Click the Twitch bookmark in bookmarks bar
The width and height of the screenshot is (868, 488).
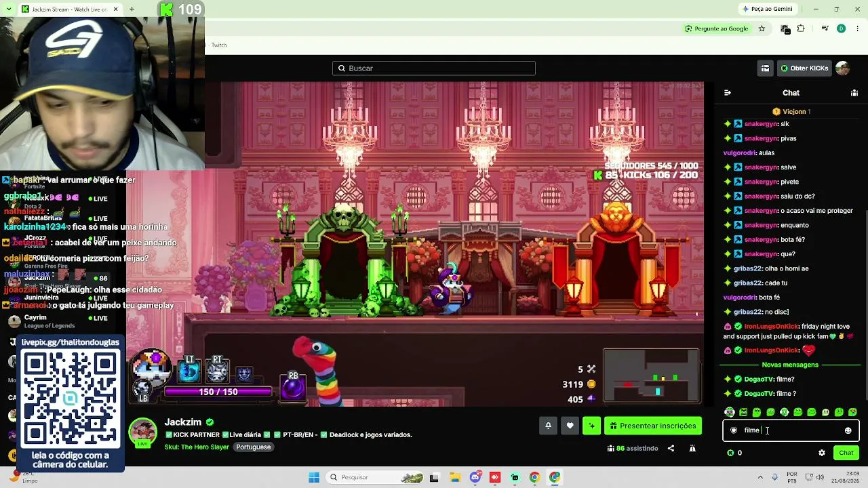[218, 45]
